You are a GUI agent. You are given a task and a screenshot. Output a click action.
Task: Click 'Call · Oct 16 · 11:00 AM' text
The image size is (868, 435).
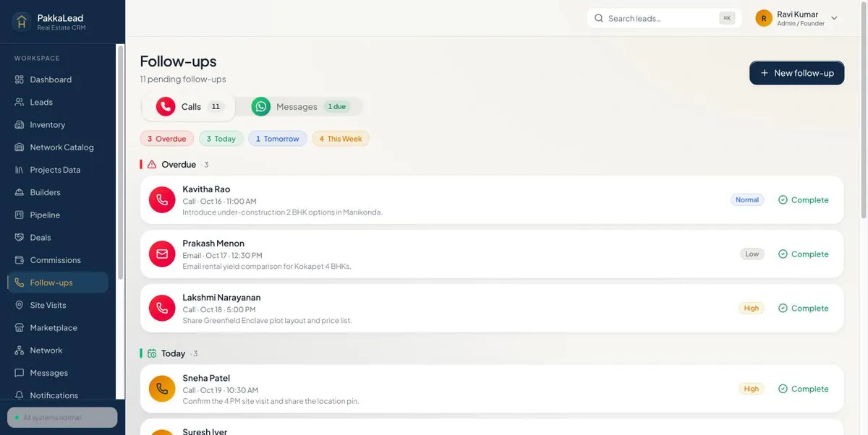pos(219,202)
